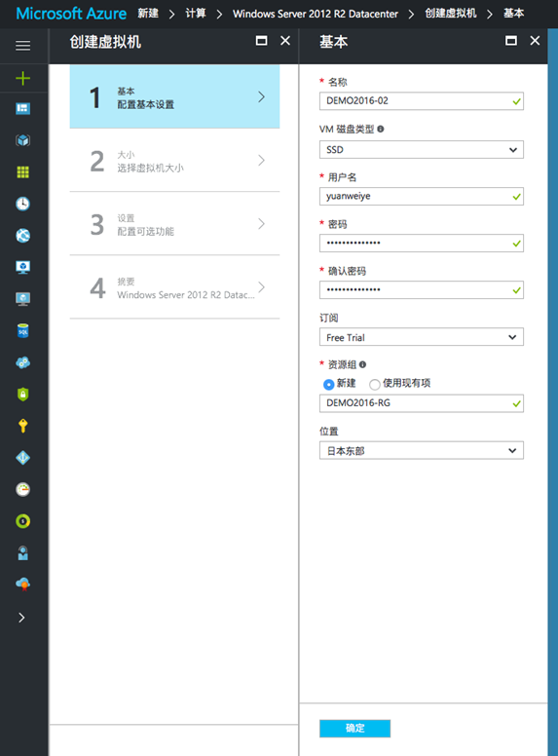Open Recent clock icon in sidebar
Image resolution: width=558 pixels, height=756 pixels.
point(22,204)
